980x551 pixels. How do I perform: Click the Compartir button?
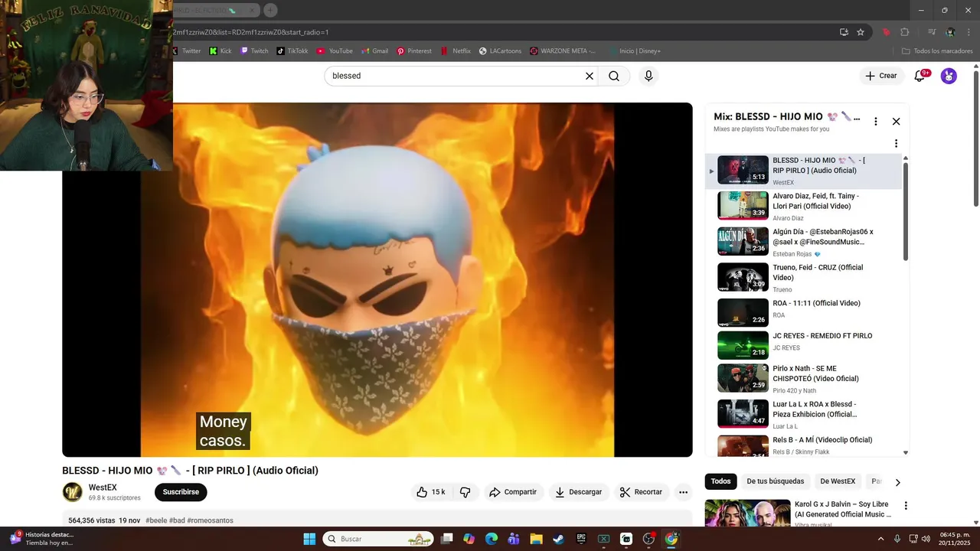[513, 492]
